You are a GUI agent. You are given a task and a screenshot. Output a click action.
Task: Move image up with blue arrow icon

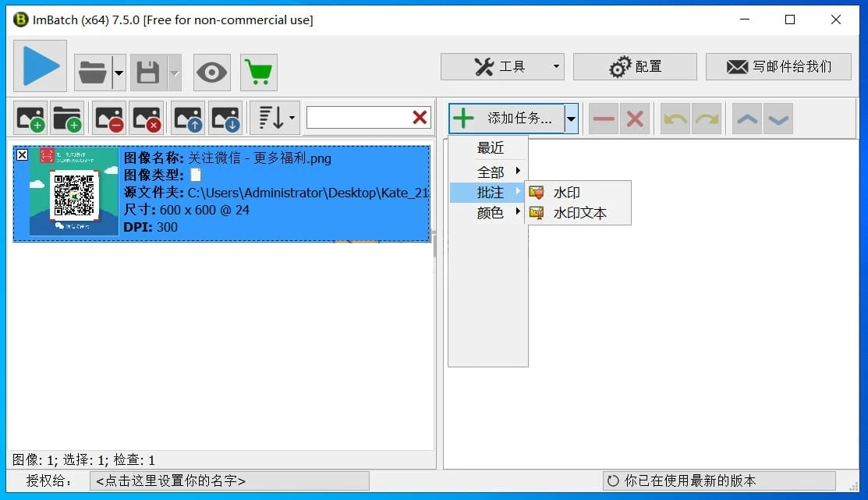point(186,117)
